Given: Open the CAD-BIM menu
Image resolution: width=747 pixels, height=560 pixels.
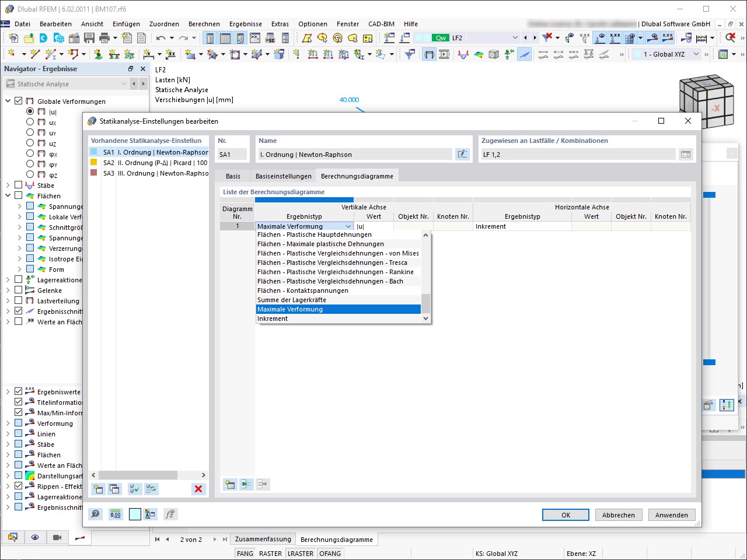Looking at the screenshot, I should click(381, 24).
